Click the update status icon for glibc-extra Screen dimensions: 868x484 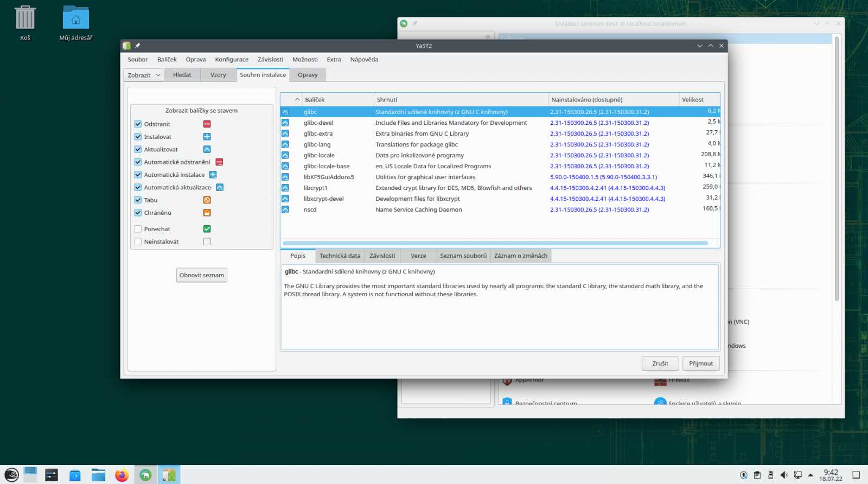pyautogui.click(x=285, y=133)
